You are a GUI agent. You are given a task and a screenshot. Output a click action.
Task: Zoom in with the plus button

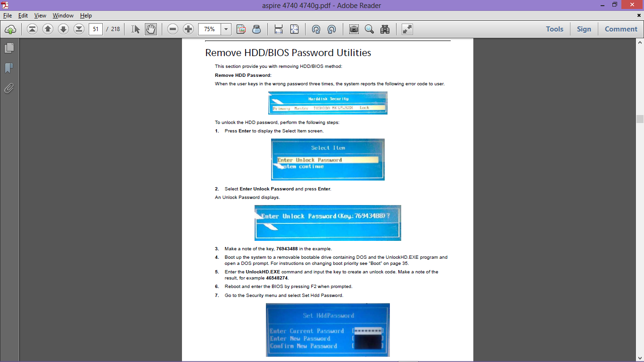click(189, 29)
